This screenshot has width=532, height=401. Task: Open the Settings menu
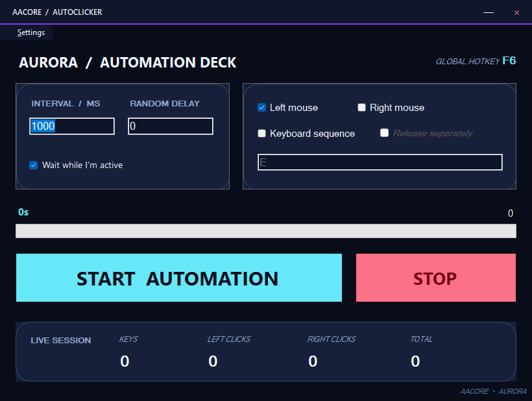(31, 32)
